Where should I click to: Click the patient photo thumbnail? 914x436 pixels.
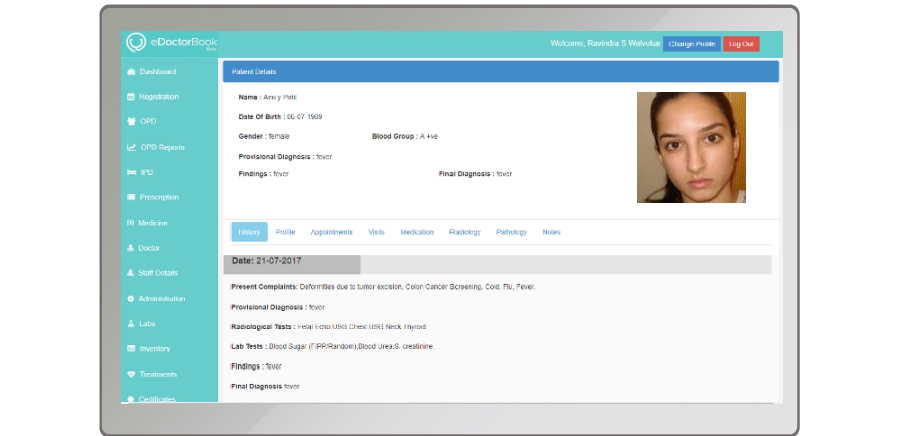pyautogui.click(x=691, y=147)
